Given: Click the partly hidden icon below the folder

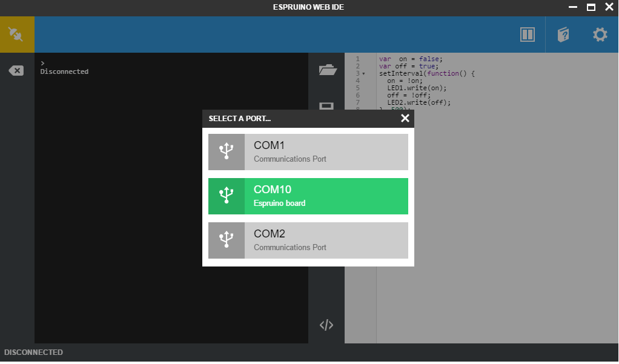Looking at the screenshot, I should [x=326, y=106].
